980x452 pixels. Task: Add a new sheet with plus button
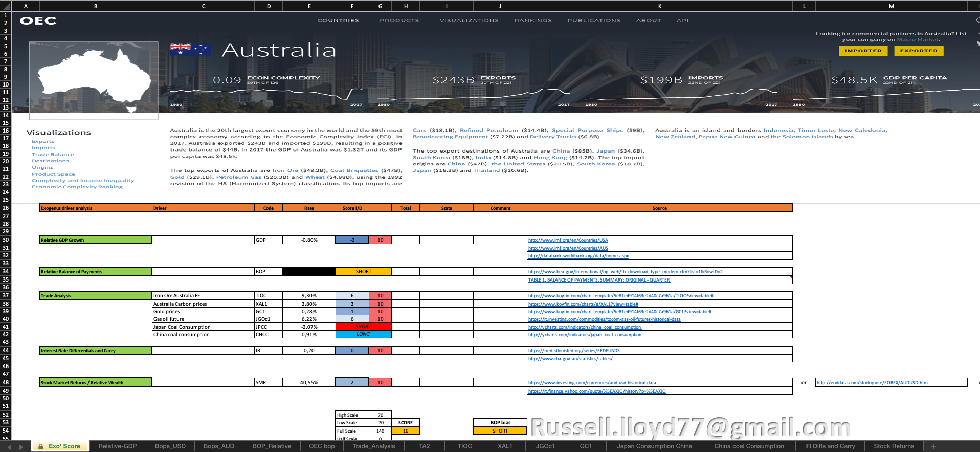click(933, 446)
